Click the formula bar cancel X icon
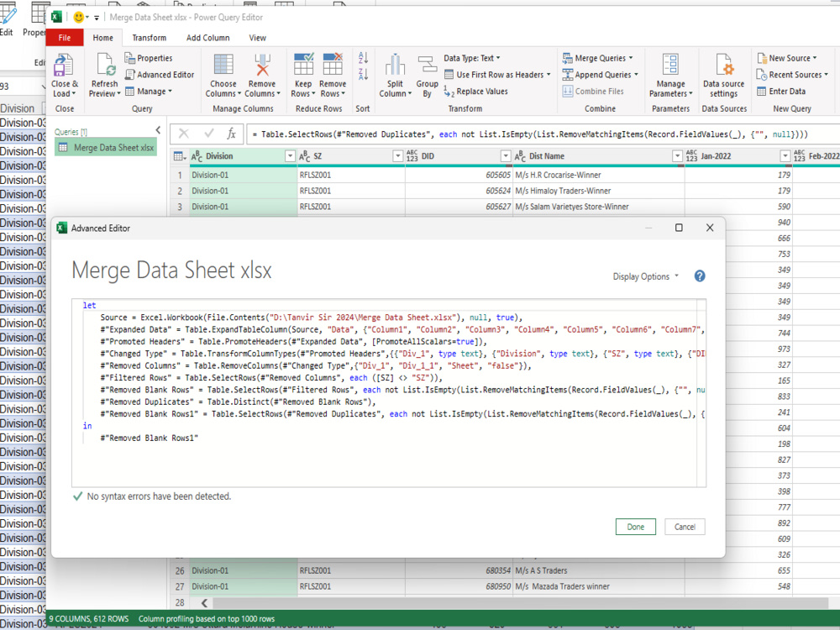Viewport: 840px width, 630px height. tap(184, 134)
